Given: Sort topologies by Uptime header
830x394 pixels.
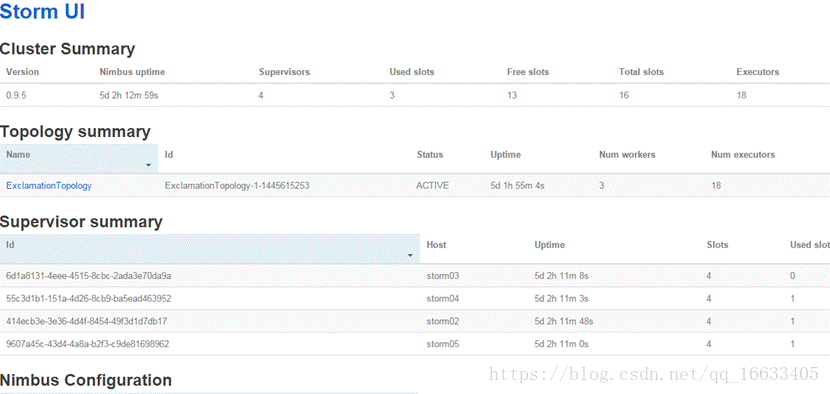Looking at the screenshot, I should click(506, 155).
